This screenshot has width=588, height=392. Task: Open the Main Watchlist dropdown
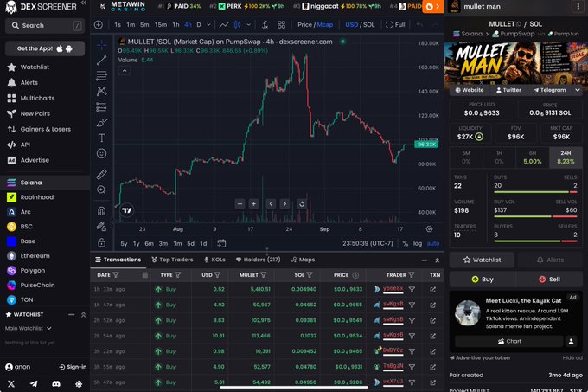pos(29,328)
